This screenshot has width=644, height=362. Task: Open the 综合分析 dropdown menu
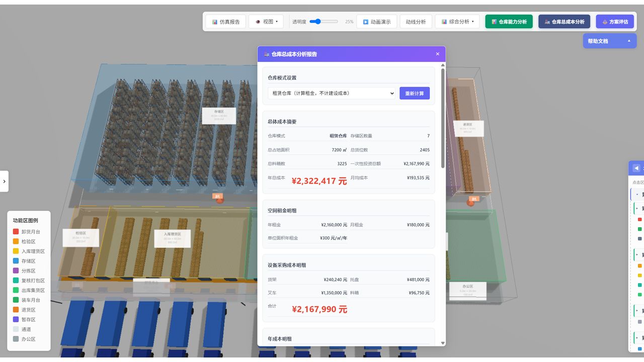pyautogui.click(x=457, y=22)
